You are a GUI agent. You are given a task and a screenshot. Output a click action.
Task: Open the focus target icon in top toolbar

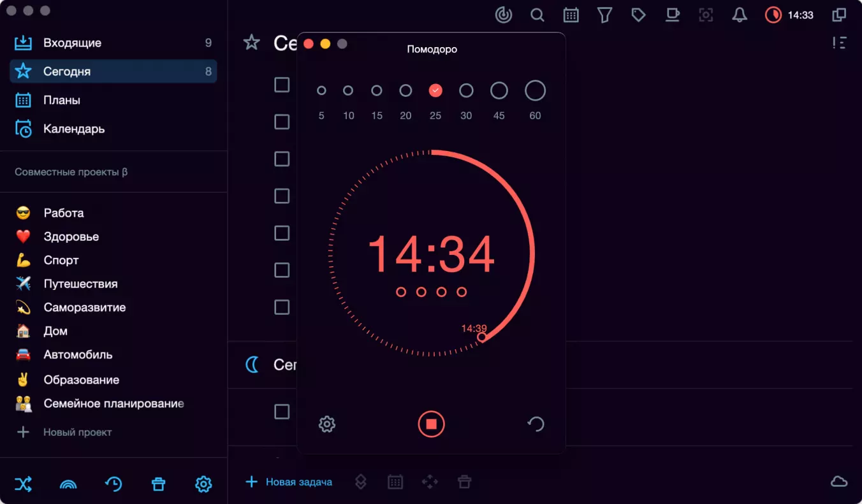pyautogui.click(x=504, y=15)
